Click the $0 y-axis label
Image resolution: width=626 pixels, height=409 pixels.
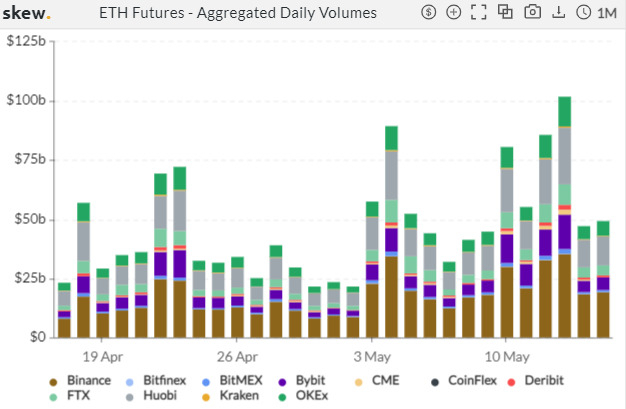(38, 337)
